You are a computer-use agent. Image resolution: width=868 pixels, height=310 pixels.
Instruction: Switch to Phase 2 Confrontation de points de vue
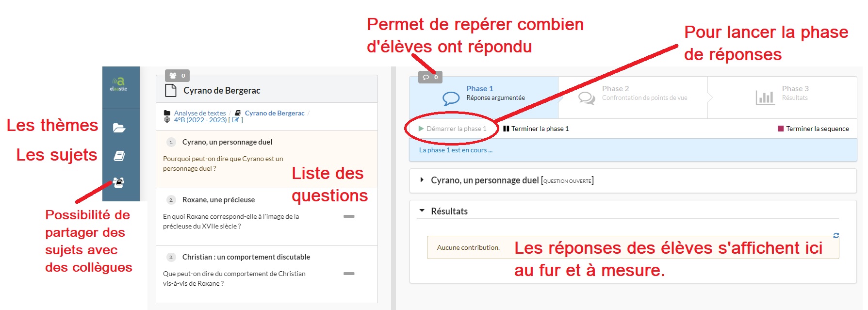pyautogui.click(x=633, y=98)
